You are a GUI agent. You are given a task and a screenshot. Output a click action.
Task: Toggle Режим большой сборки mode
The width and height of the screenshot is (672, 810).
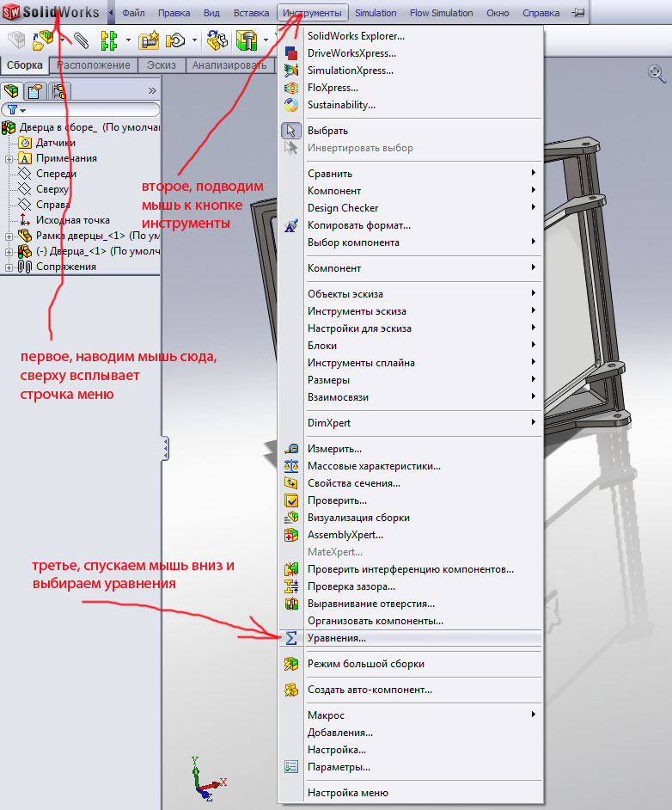pyautogui.click(x=291, y=664)
